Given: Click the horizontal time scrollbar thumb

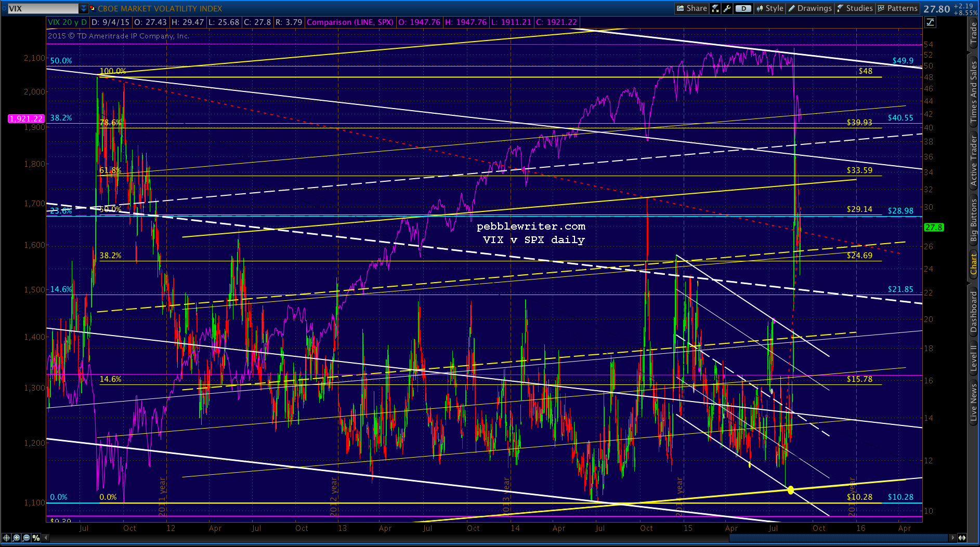Looking at the screenshot, I should pos(838,538).
